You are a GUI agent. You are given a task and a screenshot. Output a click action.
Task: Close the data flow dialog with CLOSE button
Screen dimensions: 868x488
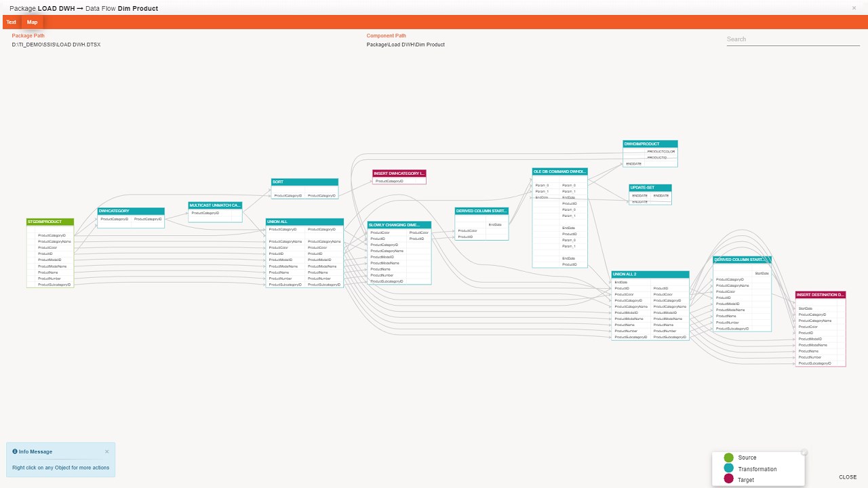848,477
